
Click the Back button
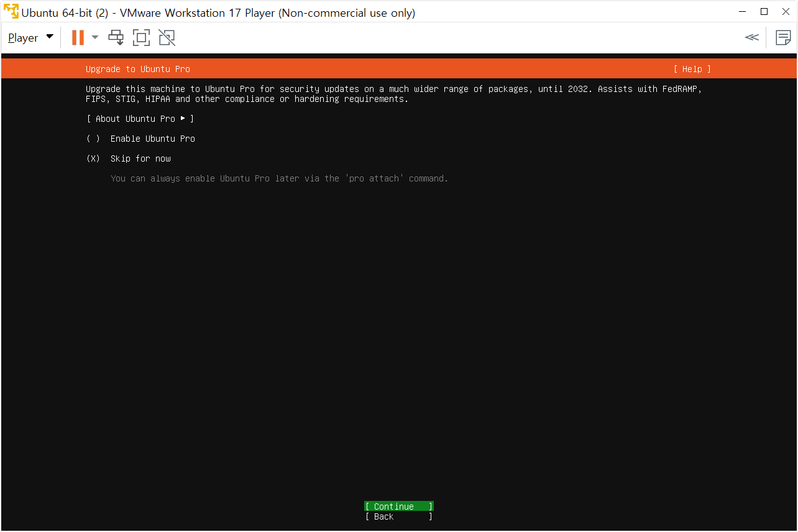click(x=399, y=516)
